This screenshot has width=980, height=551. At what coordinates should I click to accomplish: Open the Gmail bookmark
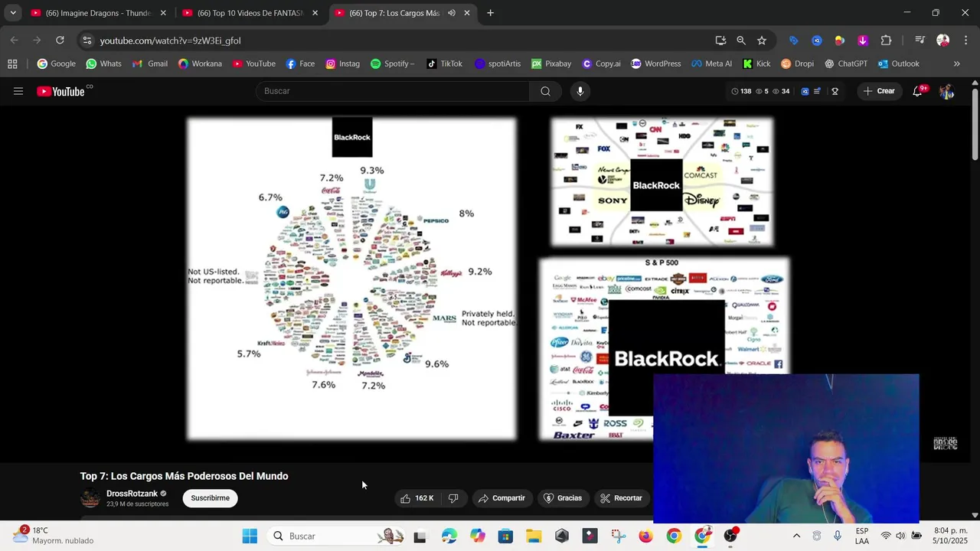pos(150,64)
